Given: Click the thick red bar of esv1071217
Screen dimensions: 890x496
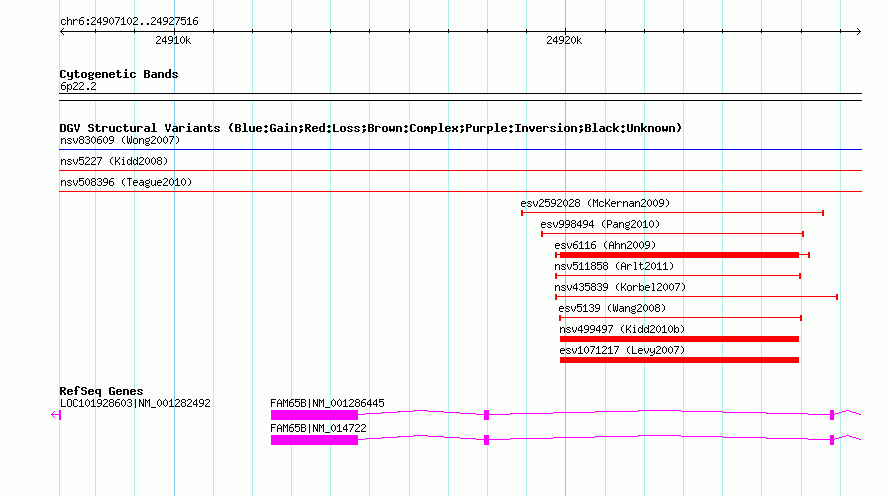Looking at the screenshot, I should pos(679,360).
